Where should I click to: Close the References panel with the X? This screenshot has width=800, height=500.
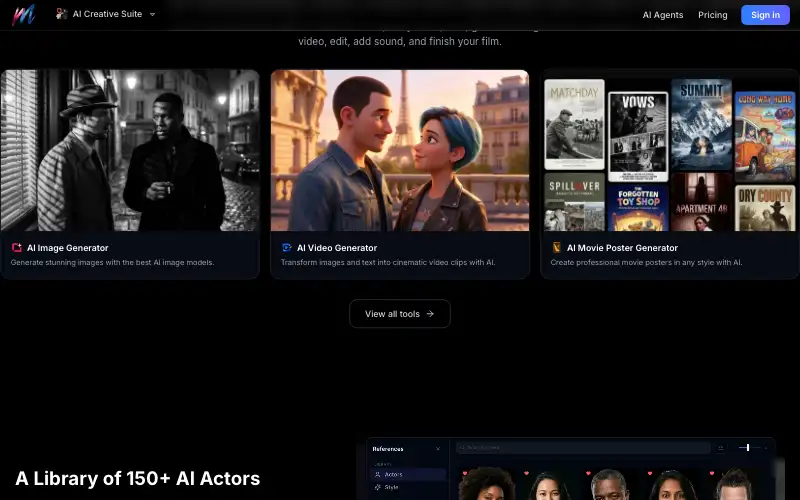coord(438,449)
